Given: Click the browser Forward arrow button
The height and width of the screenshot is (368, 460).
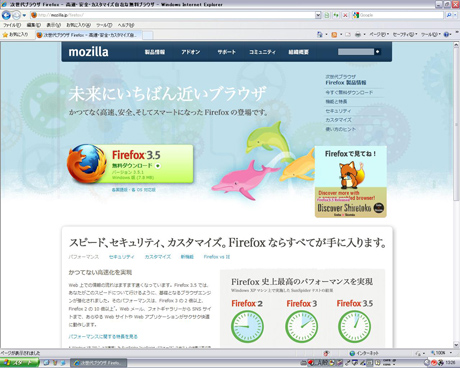Looking at the screenshot, I should point(16,15).
